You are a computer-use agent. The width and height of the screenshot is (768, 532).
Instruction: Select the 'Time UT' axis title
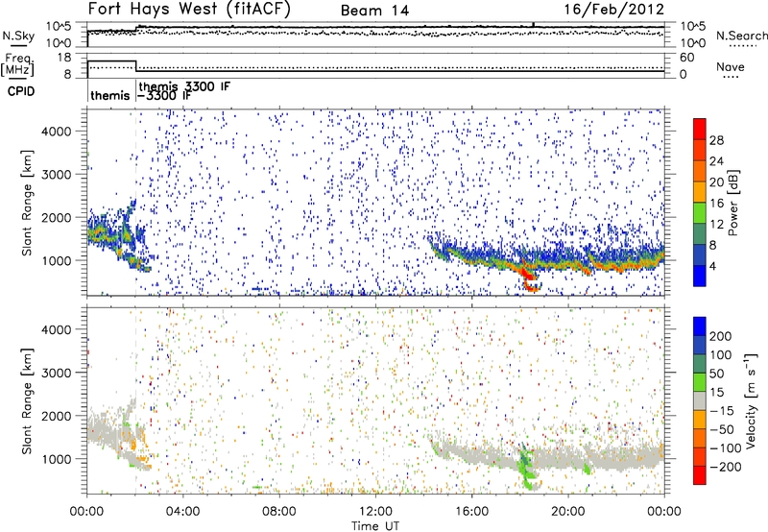pyautogui.click(x=375, y=525)
